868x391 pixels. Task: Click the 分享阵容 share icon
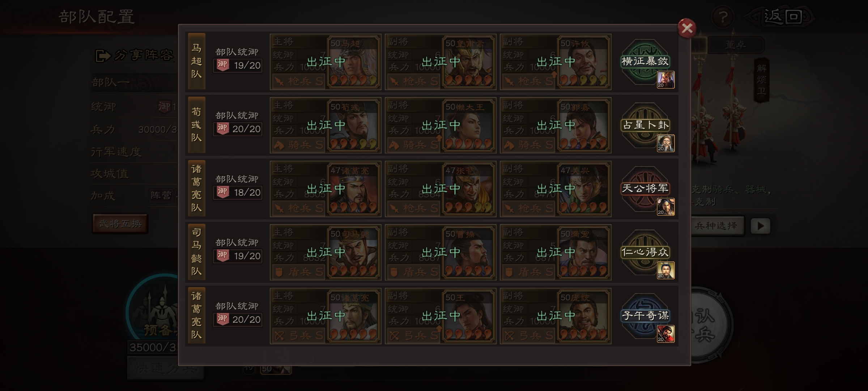(x=103, y=56)
